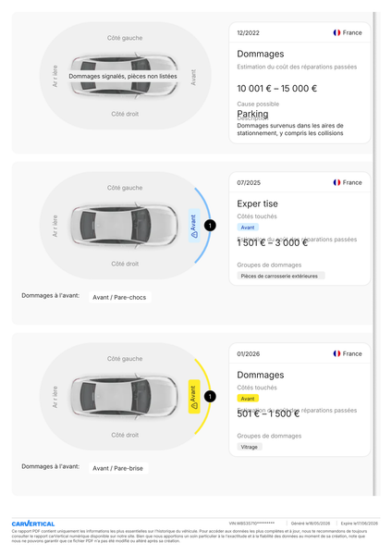392x555 pixels.
Task: Click the car image in the 01/2026 section
Action: click(x=124, y=397)
